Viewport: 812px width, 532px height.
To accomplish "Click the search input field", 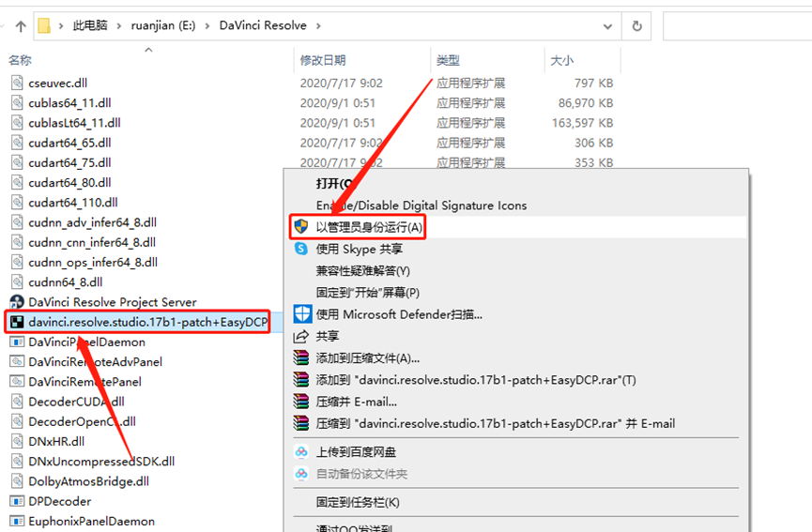I will coord(738,26).
